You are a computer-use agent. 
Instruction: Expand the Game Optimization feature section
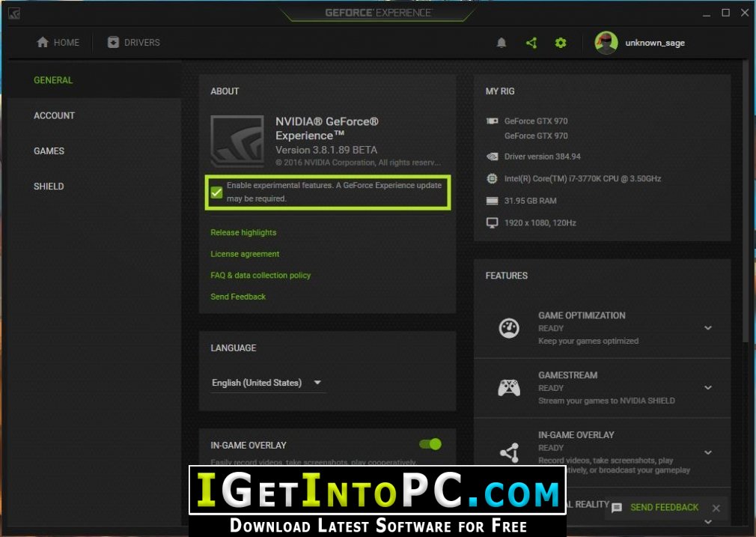click(708, 328)
